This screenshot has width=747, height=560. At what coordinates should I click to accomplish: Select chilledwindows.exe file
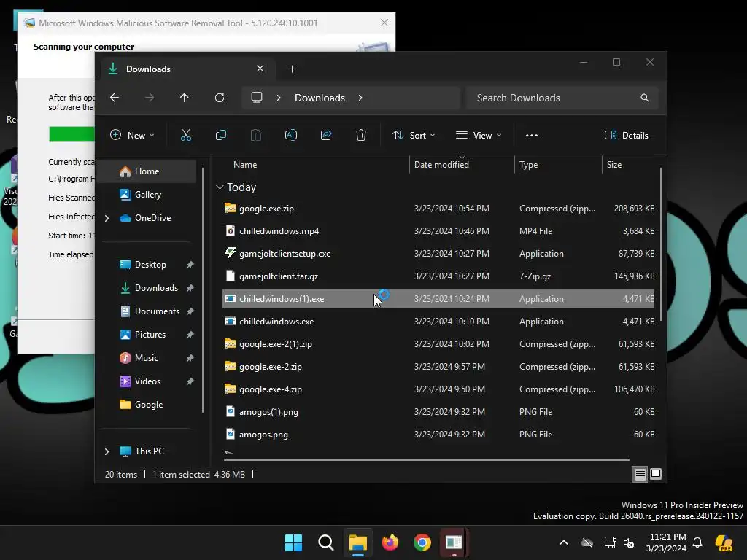coord(438,322)
